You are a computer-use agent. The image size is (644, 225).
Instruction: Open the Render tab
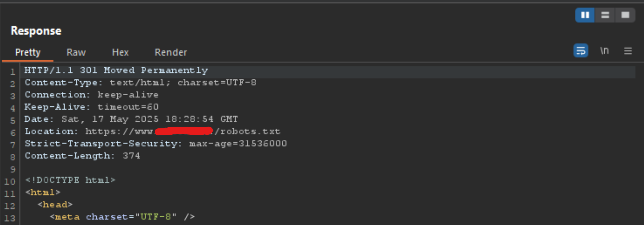[x=171, y=52]
